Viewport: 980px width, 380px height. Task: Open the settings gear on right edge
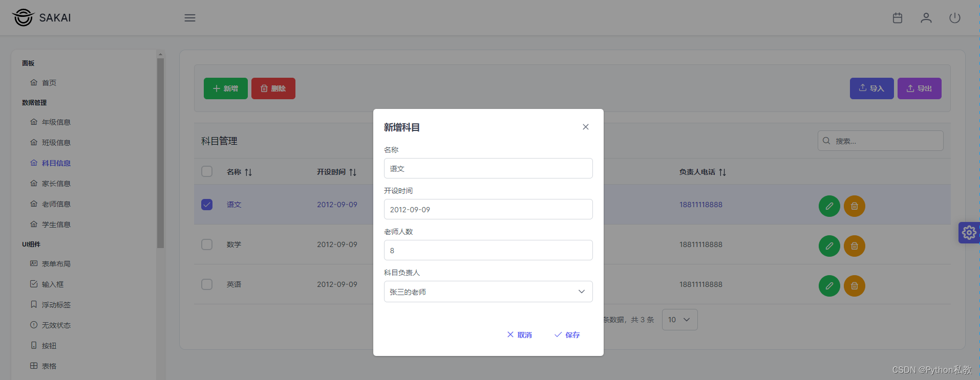tap(969, 233)
